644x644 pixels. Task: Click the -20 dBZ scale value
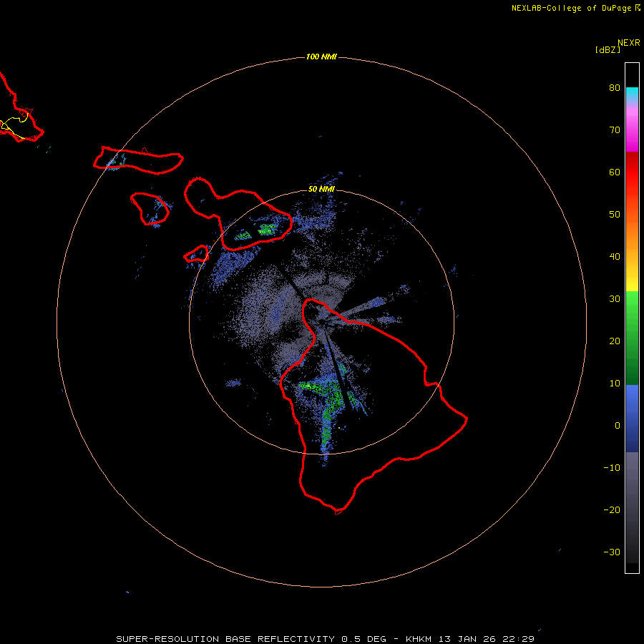pos(612,509)
